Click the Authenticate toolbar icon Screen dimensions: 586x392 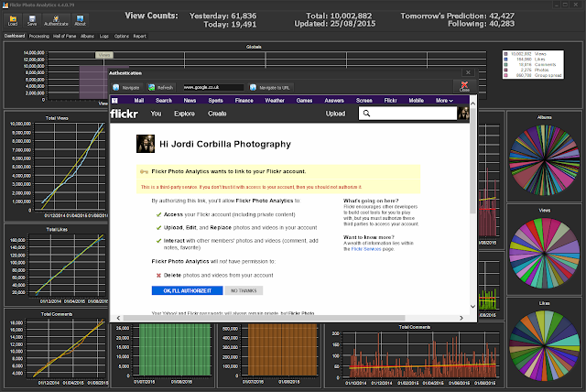(56, 20)
